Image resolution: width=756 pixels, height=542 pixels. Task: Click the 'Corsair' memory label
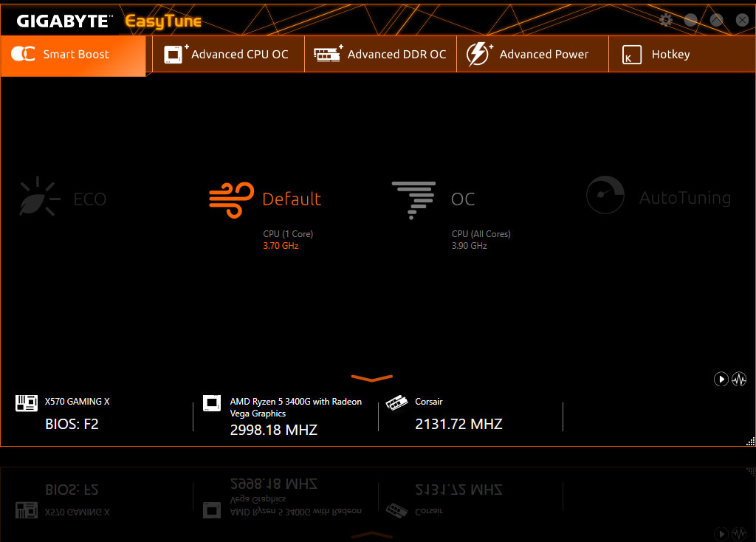(429, 402)
